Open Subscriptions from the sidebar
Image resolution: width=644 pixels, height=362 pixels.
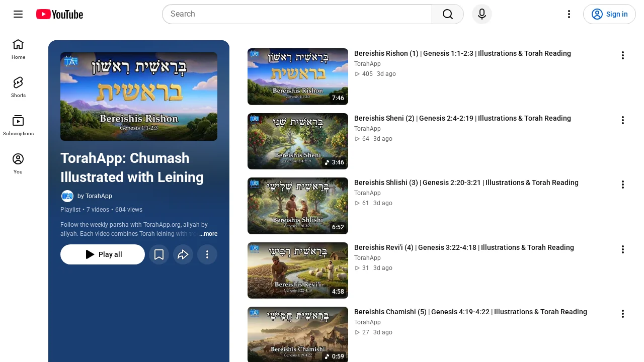pyautogui.click(x=18, y=126)
